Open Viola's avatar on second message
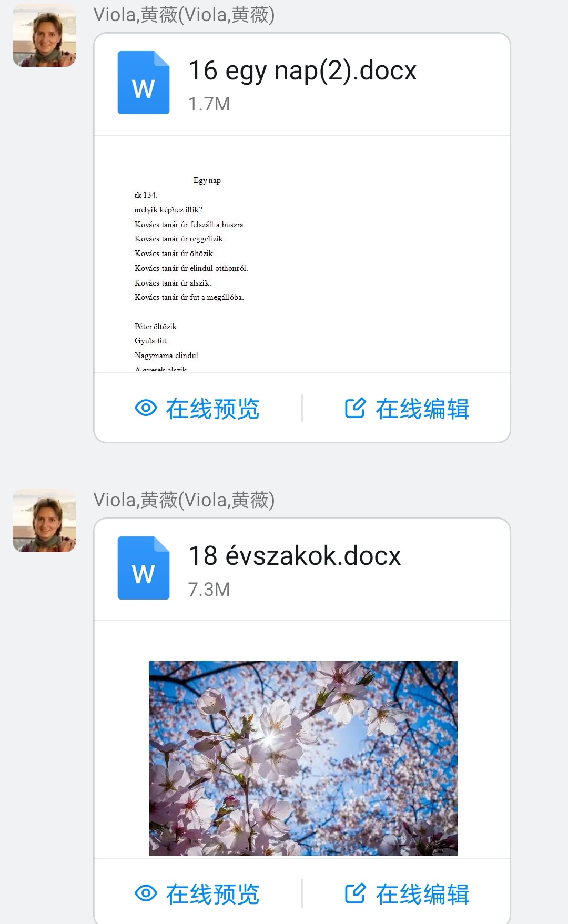 point(44,521)
